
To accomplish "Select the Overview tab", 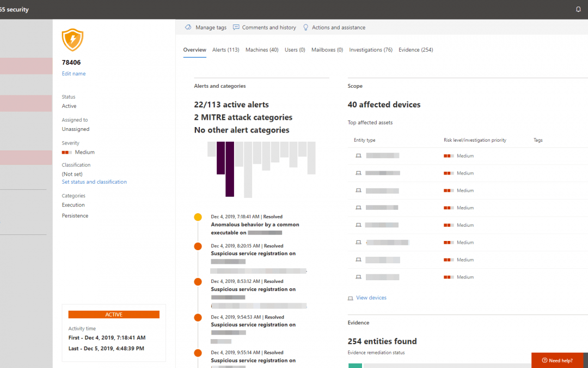I will coord(194,50).
